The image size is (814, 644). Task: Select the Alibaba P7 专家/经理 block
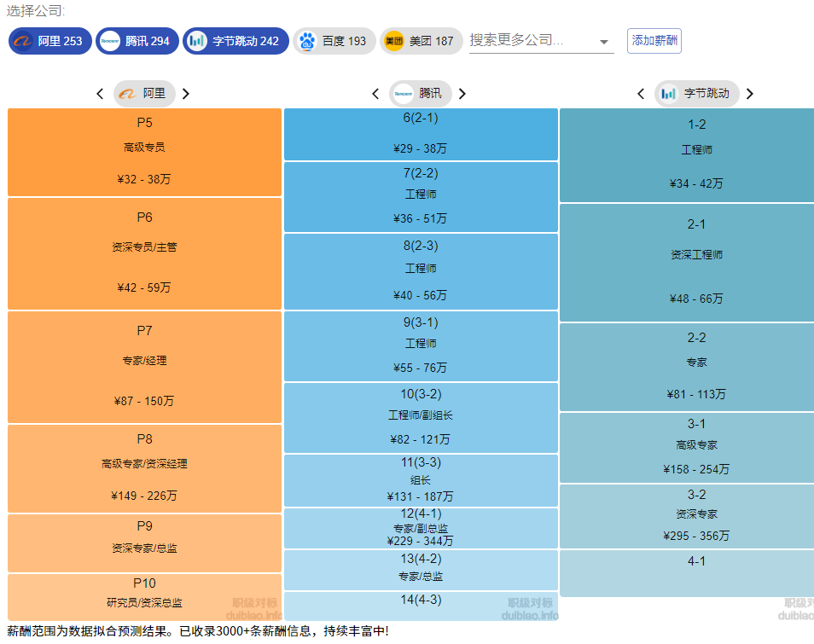(x=144, y=367)
